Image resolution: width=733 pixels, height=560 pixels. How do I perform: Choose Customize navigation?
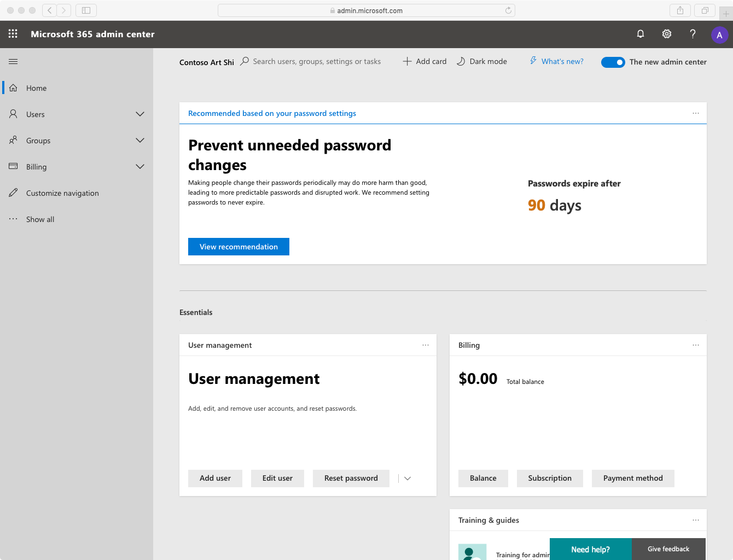pos(77,193)
